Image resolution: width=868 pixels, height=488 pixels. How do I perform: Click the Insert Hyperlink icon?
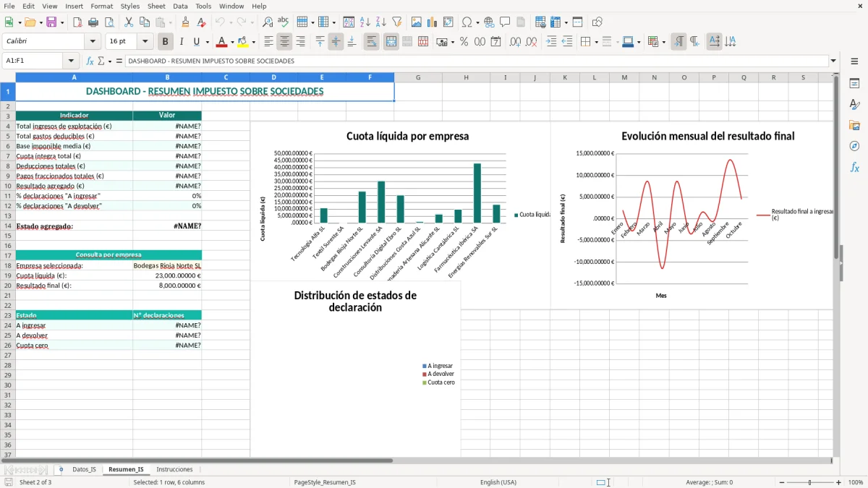click(489, 22)
